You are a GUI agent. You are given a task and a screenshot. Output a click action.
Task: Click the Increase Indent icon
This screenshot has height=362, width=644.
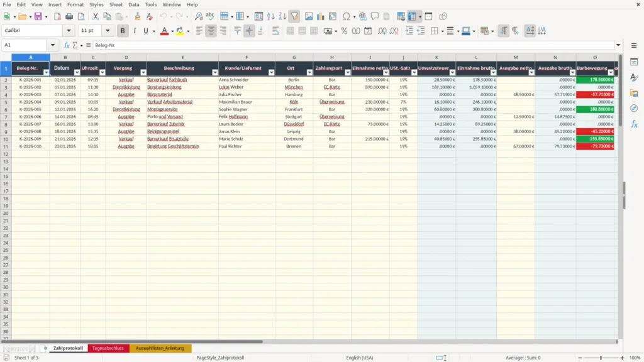pyautogui.click(x=409, y=31)
